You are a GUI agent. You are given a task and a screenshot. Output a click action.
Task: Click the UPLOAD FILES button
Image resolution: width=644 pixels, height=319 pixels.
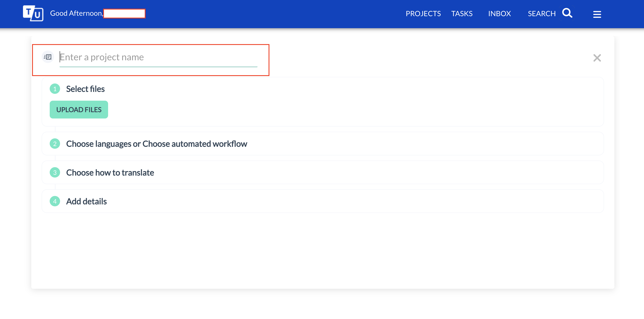coord(79,110)
